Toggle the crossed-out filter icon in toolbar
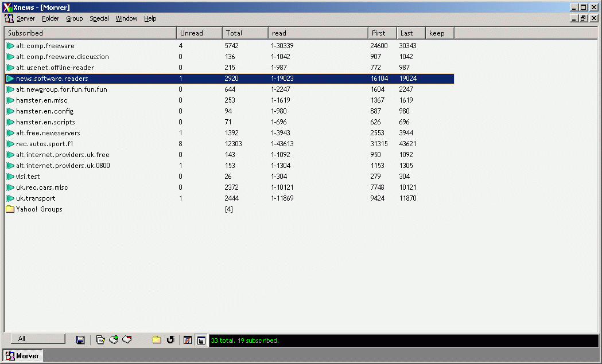602x364 pixels. 187,340
